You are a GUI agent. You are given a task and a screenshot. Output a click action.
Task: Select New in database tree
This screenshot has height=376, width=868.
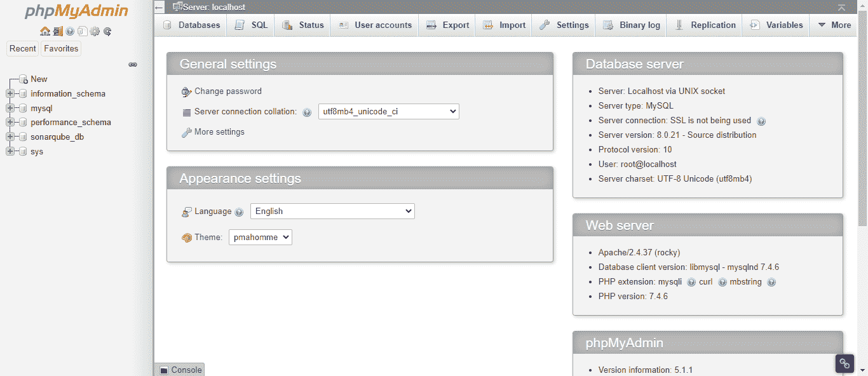tap(39, 79)
